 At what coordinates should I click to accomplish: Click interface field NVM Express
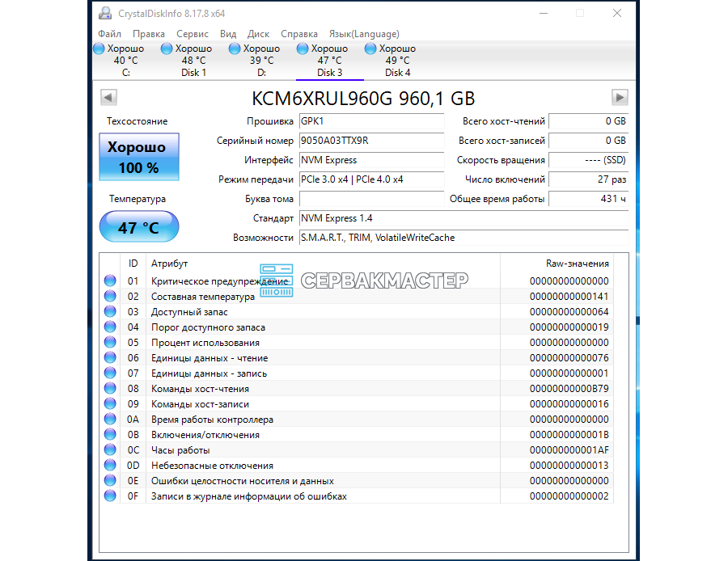pyautogui.click(x=371, y=160)
